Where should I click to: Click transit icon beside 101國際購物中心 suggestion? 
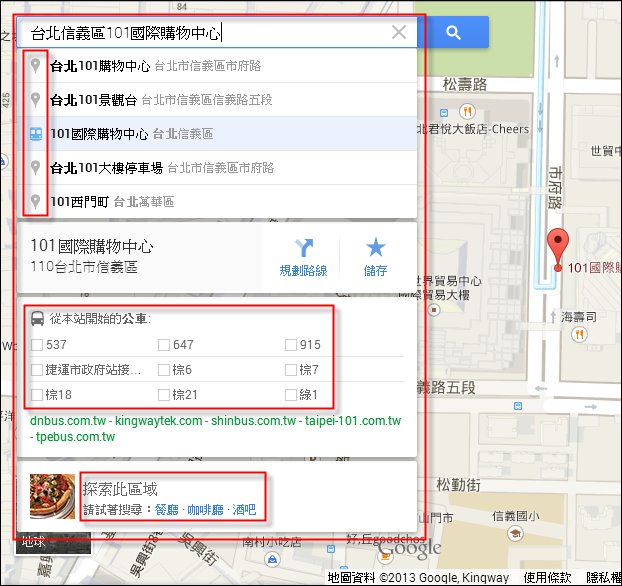36,134
